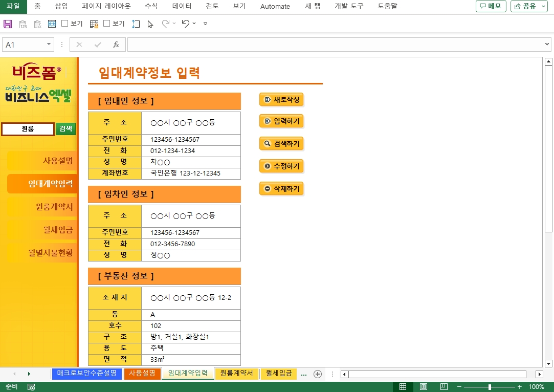Open Customize Quick Access Toolbar dropdown
Viewport: 554px width, 392px height.
click(x=205, y=24)
